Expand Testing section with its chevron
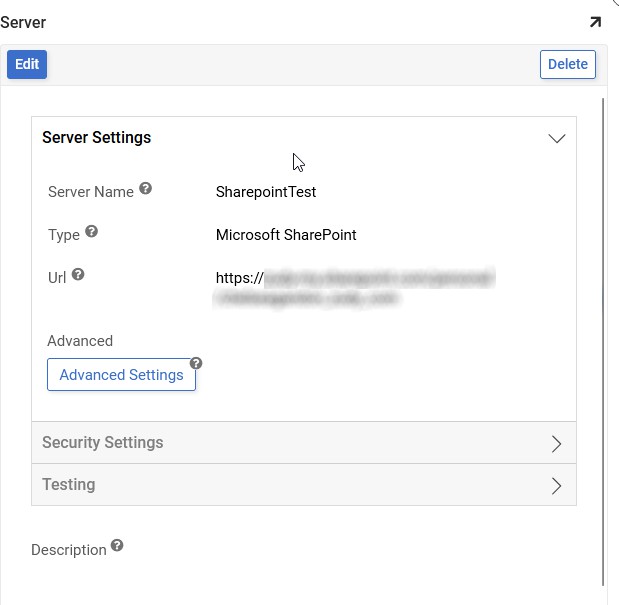The image size is (619, 605). click(557, 486)
